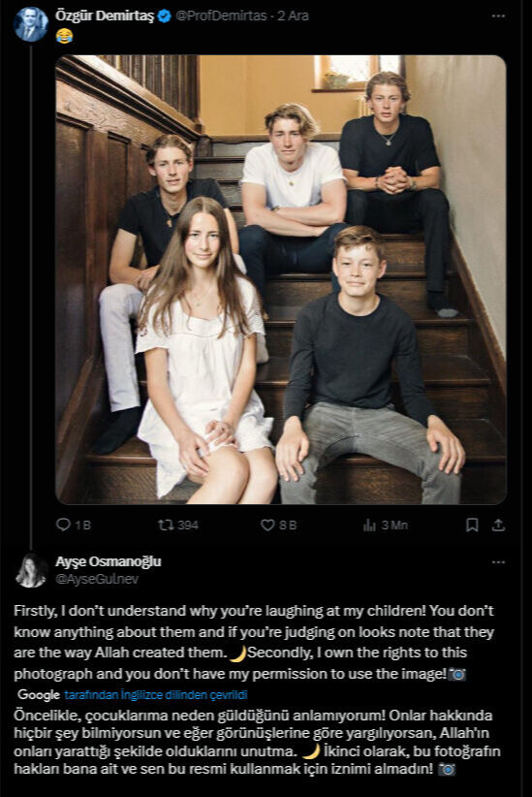Open Özgür Demirtaş profile avatar
Screen dimensions: 532x797
[x=30, y=23]
